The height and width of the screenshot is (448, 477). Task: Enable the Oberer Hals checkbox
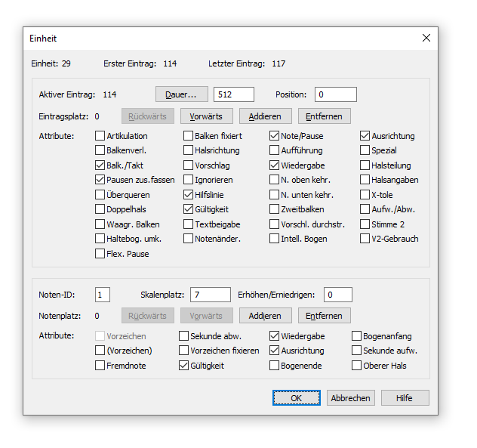pyautogui.click(x=356, y=366)
